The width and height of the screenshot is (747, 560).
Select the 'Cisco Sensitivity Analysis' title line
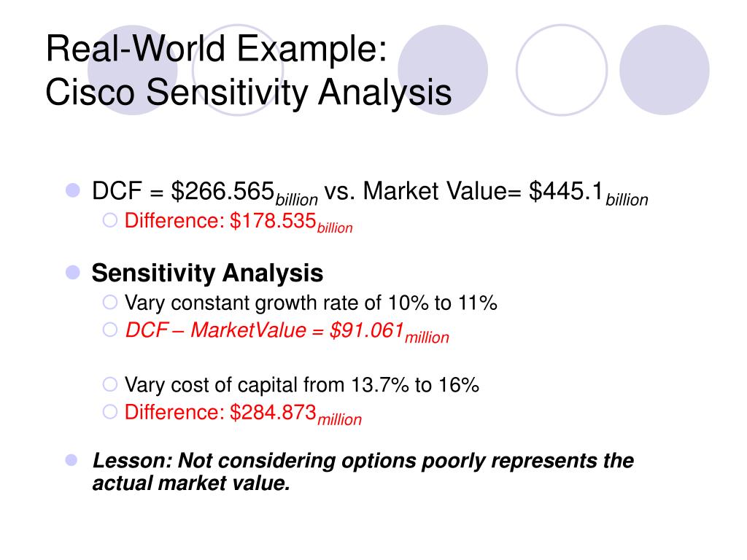(248, 93)
